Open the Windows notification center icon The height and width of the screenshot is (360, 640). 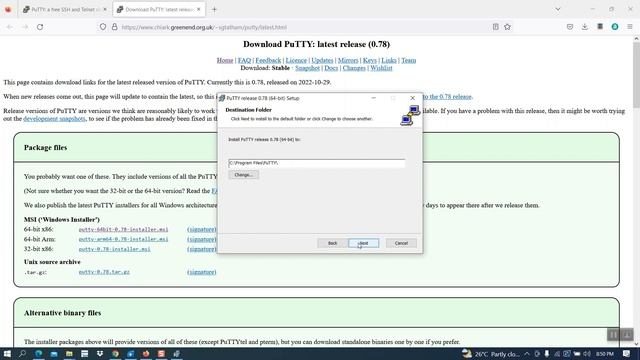(x=627, y=353)
